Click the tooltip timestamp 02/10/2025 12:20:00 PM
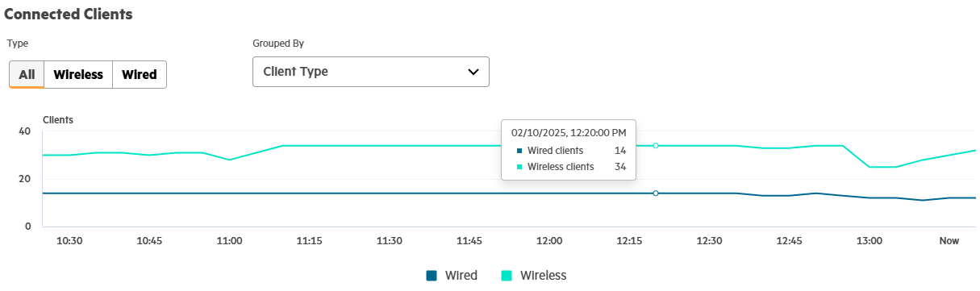The image size is (980, 291). click(x=569, y=131)
